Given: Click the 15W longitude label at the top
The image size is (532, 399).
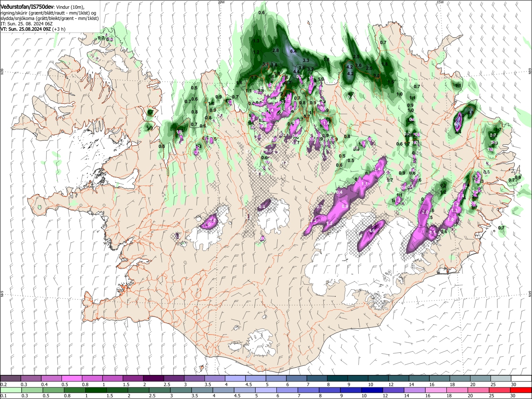Looking at the screenshot, I should coord(440,2).
